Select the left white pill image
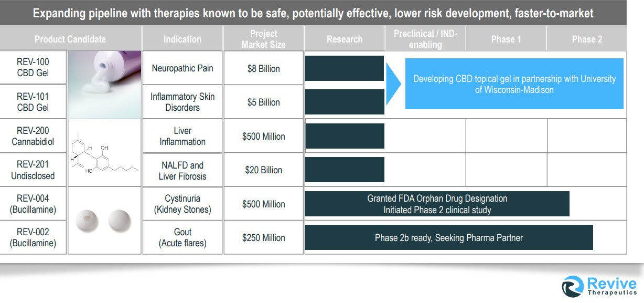The height and width of the screenshot is (303, 644). coord(87,221)
